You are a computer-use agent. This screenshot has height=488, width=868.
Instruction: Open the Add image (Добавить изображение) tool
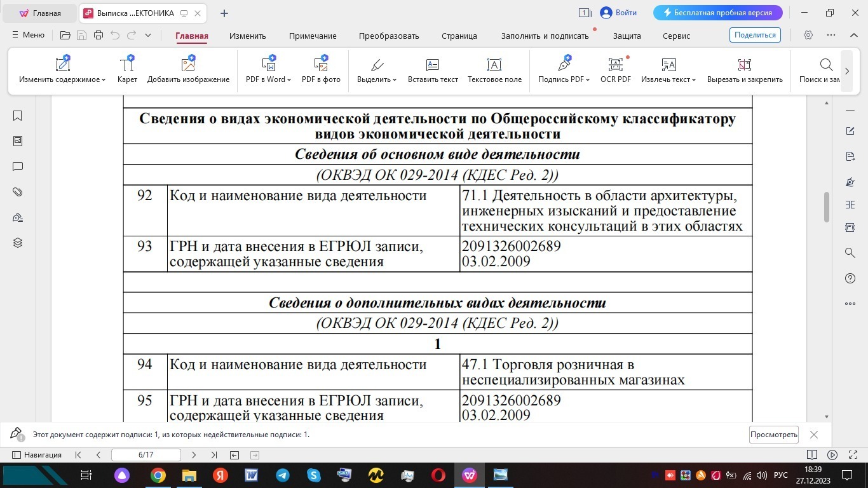(x=188, y=70)
